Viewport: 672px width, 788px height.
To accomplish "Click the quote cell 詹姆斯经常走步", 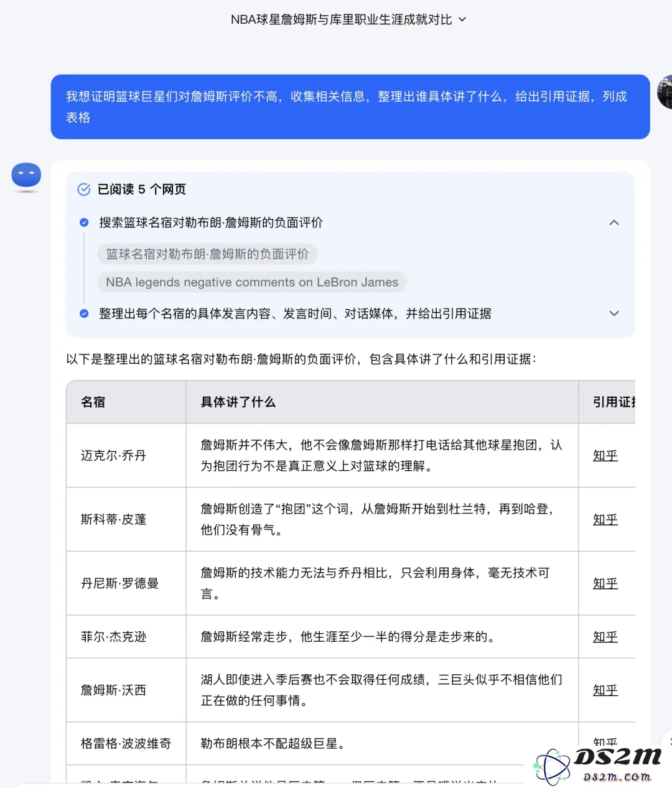I will (382, 637).
